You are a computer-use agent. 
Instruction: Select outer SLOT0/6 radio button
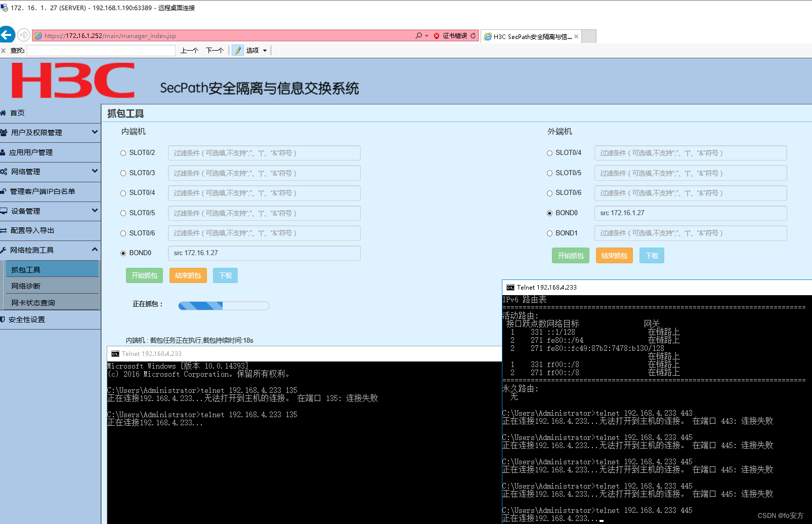pyautogui.click(x=549, y=193)
